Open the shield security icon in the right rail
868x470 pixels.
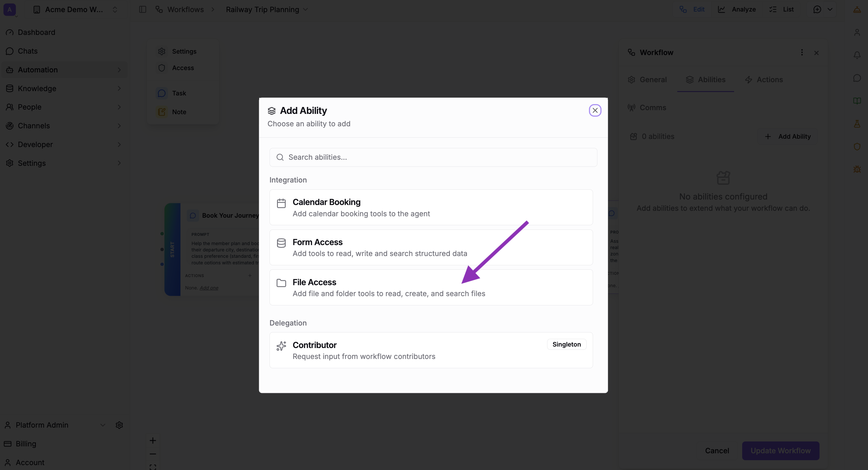click(858, 146)
